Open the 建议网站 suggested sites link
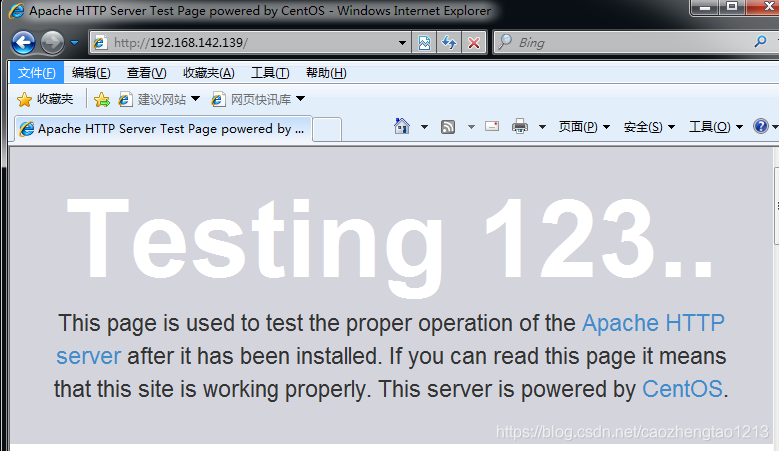This screenshot has height=451, width=779. pyautogui.click(x=153, y=99)
